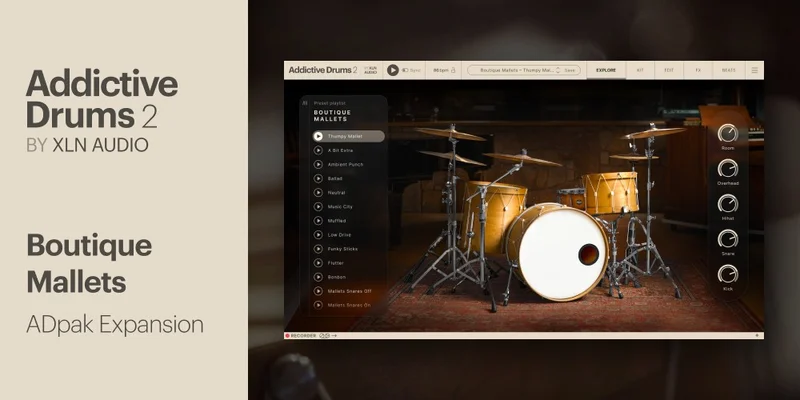Switch to the EXPLORE tab

[606, 70]
